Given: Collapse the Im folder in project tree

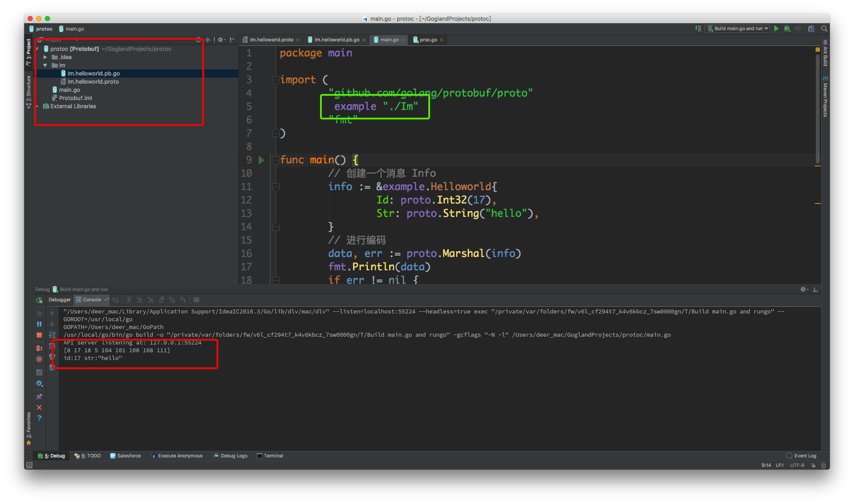Looking at the screenshot, I should [x=45, y=65].
